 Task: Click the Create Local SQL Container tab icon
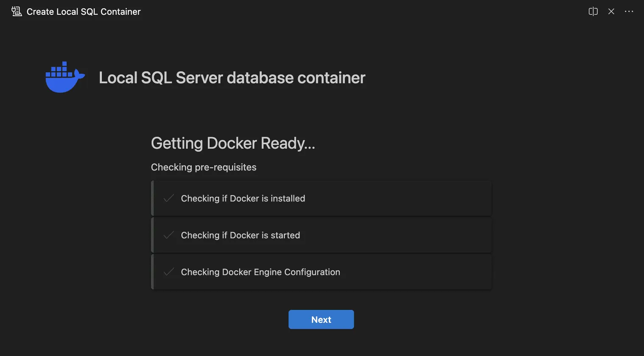point(17,11)
